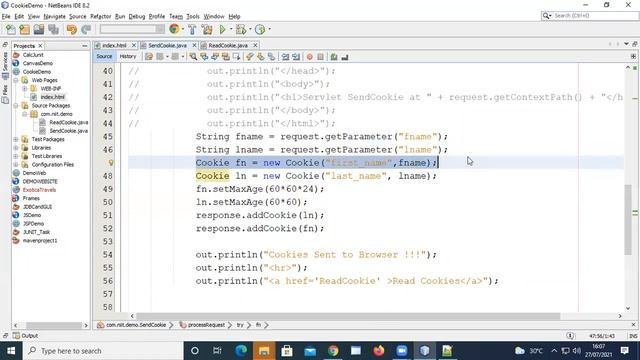Expand the Configuration Files node
Viewport: 640px width, 360px height.
coord(16,164)
